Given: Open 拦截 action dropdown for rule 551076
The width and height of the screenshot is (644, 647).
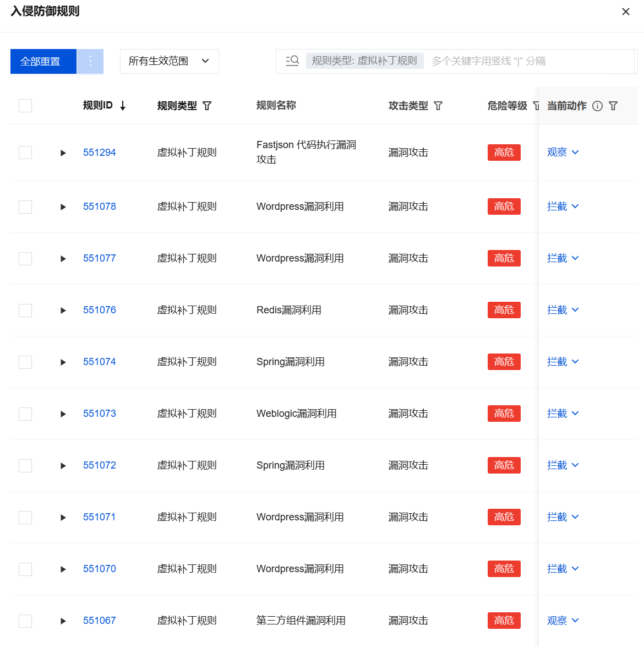Looking at the screenshot, I should click(563, 310).
